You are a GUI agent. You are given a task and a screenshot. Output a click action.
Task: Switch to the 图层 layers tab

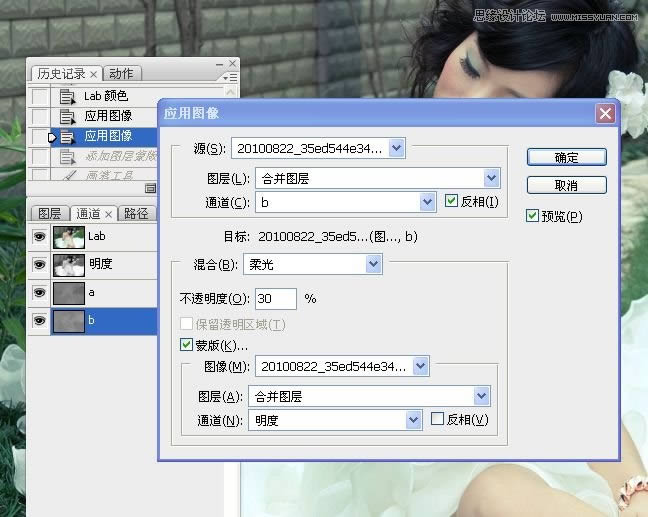pos(49,213)
